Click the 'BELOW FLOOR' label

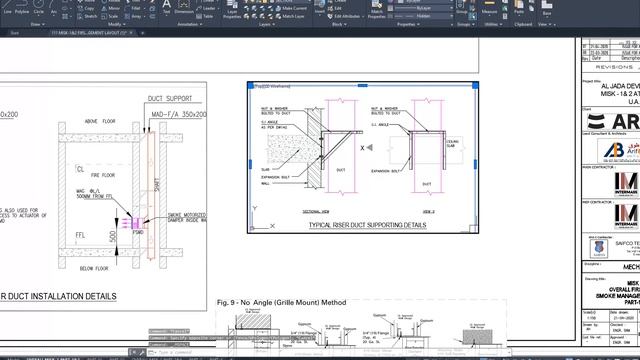pos(94,269)
